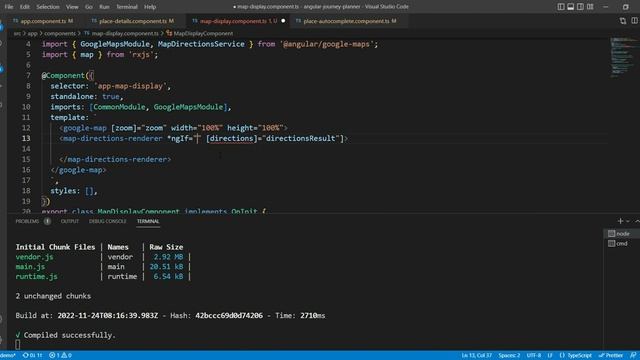Click 'components' breadcrumb segment

click(60, 33)
